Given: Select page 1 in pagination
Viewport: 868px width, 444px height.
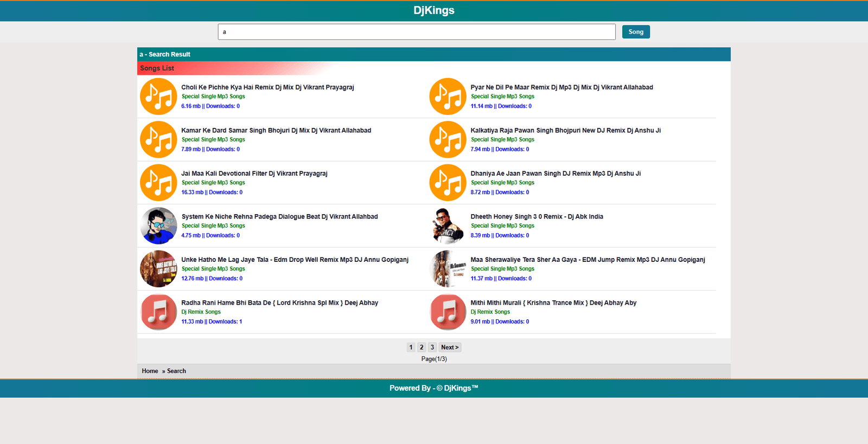Looking at the screenshot, I should click(411, 348).
